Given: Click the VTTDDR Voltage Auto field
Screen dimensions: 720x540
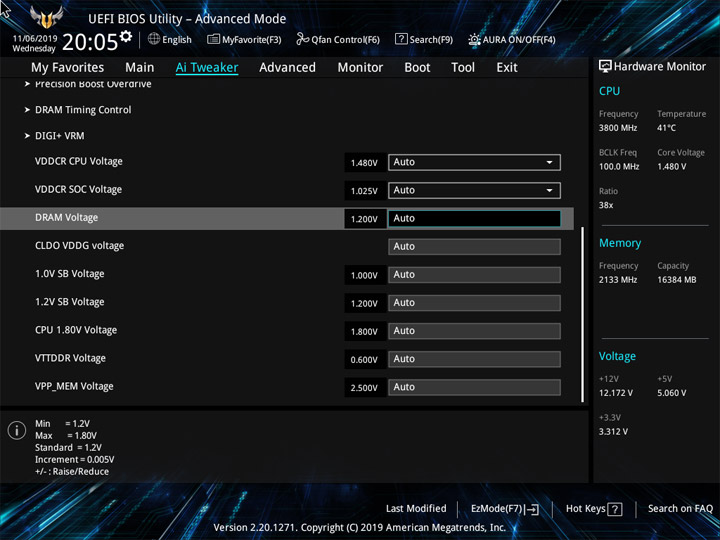Looking at the screenshot, I should coord(474,359).
